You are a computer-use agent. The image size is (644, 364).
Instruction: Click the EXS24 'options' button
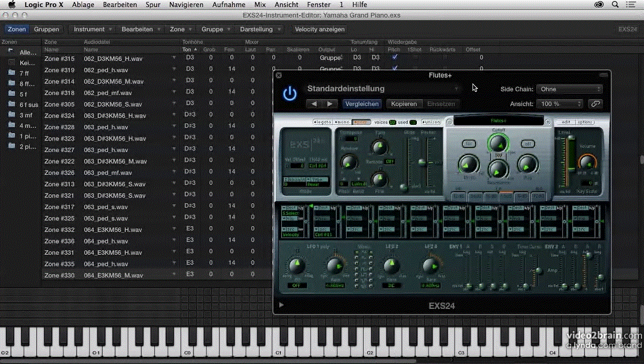click(585, 122)
